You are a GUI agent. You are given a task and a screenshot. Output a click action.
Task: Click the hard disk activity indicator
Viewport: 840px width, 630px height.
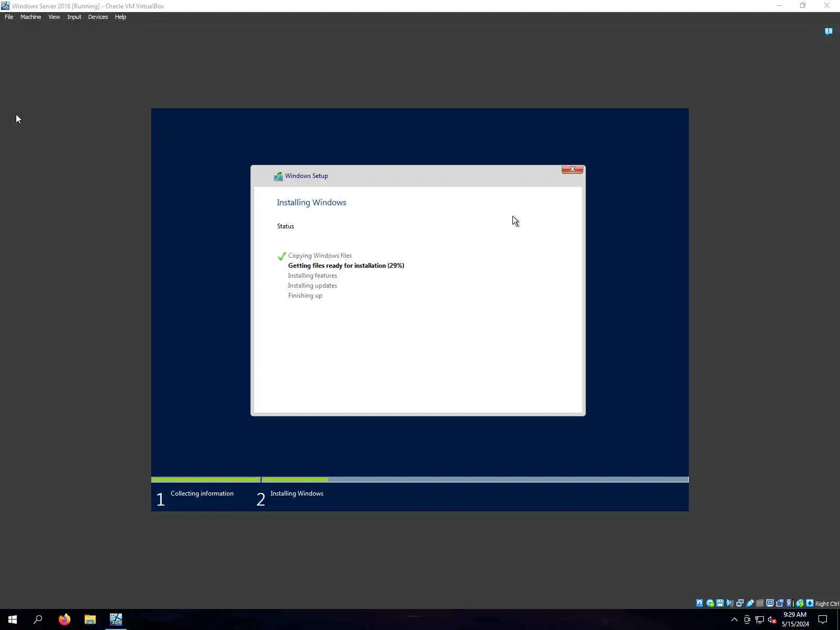click(x=699, y=603)
